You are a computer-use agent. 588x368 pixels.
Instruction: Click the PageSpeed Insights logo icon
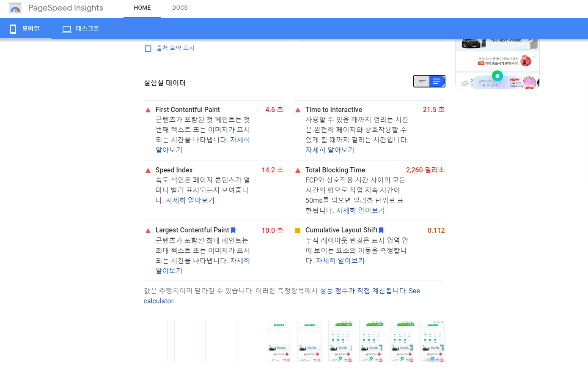15,8
